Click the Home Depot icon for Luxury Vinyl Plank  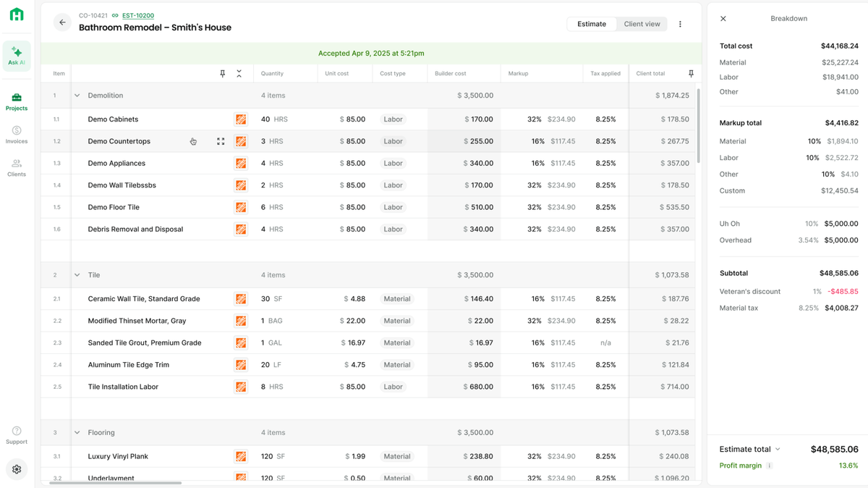241,457
